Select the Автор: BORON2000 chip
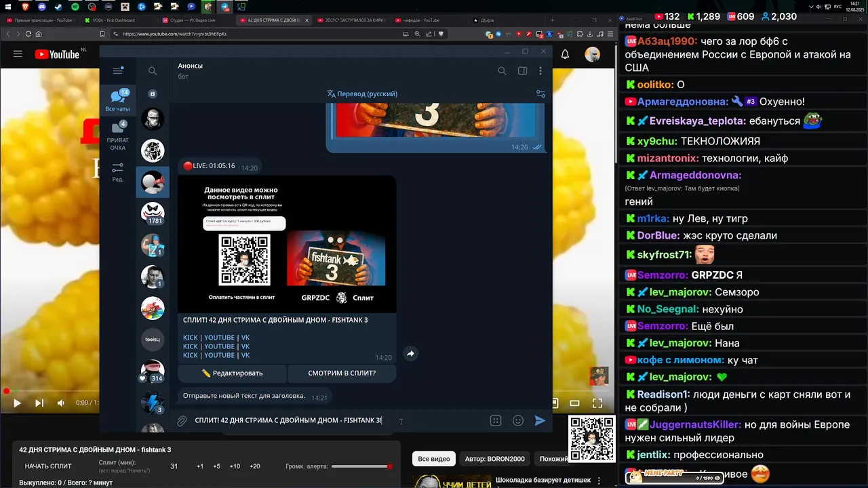The width and height of the screenshot is (868, 488). [x=495, y=459]
